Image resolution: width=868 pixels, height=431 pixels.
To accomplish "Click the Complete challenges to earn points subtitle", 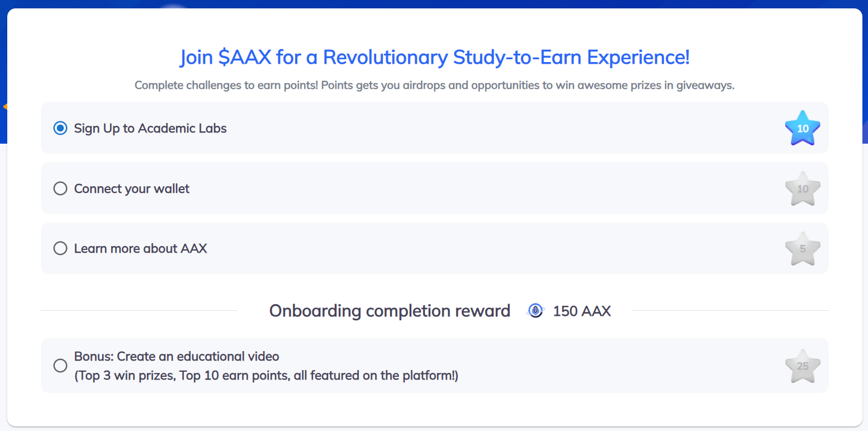I will coord(434,86).
